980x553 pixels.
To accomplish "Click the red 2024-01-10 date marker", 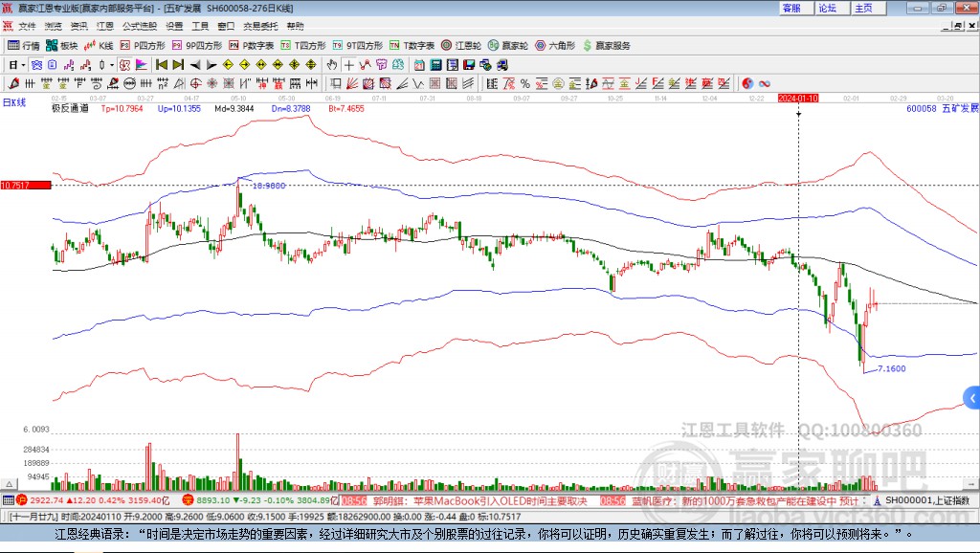I will point(798,99).
